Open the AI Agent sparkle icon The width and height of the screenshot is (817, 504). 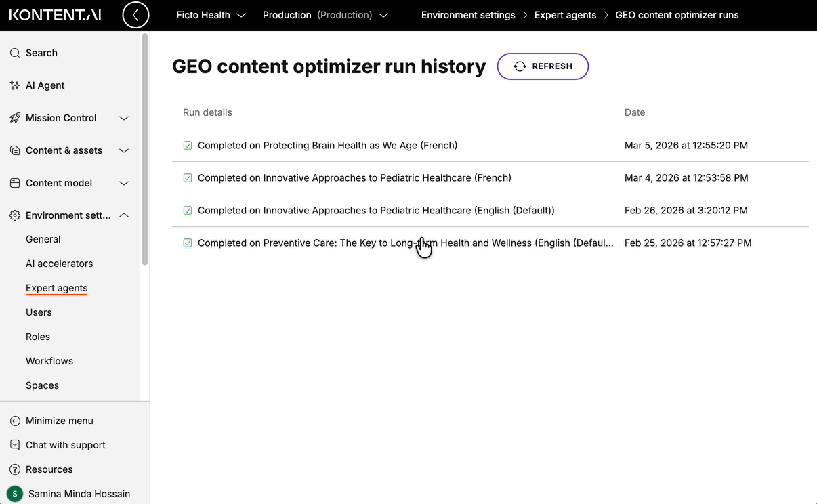[15, 85]
